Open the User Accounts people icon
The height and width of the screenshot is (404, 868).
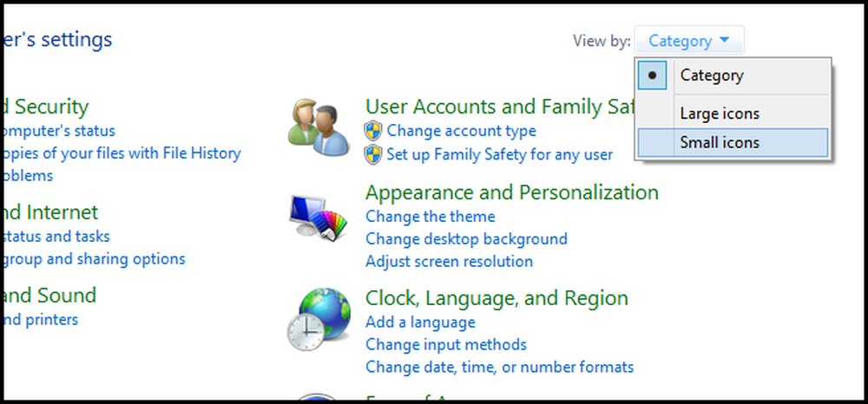[319, 127]
